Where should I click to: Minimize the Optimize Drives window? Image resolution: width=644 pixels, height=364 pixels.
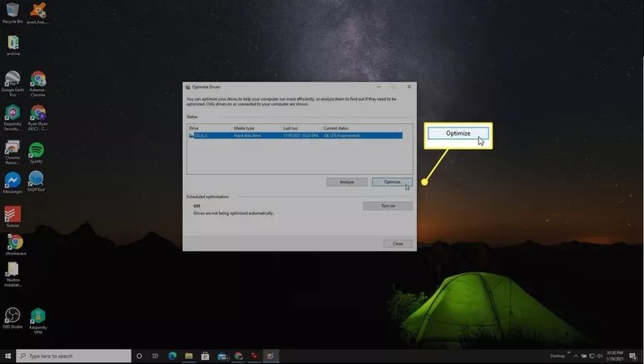[x=379, y=87]
